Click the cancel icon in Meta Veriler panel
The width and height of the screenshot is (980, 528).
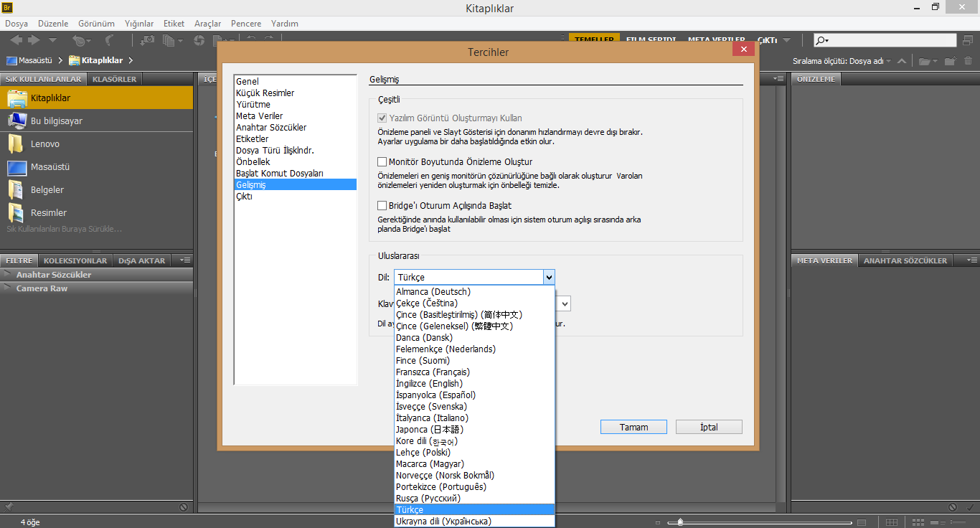click(x=952, y=507)
